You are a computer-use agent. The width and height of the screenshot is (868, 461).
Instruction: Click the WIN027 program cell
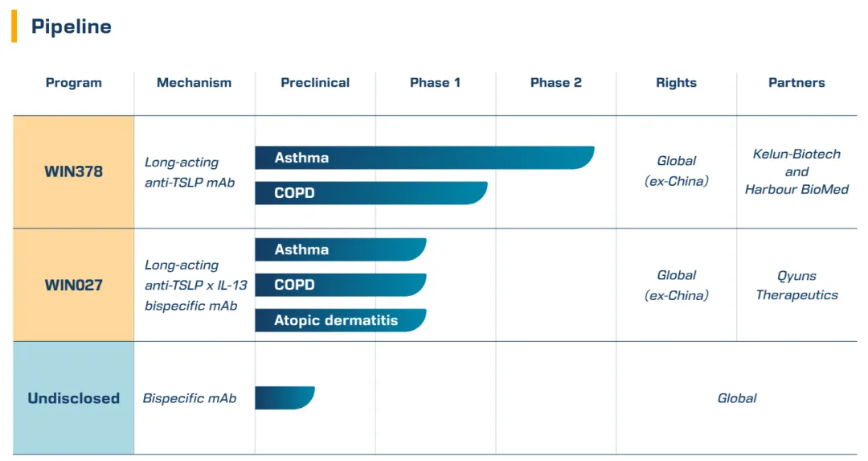click(x=73, y=285)
